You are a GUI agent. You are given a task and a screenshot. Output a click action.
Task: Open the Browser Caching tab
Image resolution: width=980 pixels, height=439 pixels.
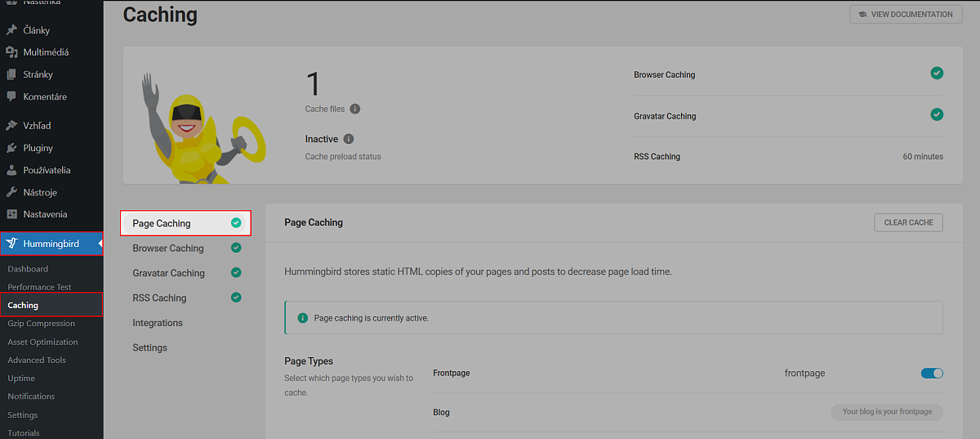click(168, 249)
